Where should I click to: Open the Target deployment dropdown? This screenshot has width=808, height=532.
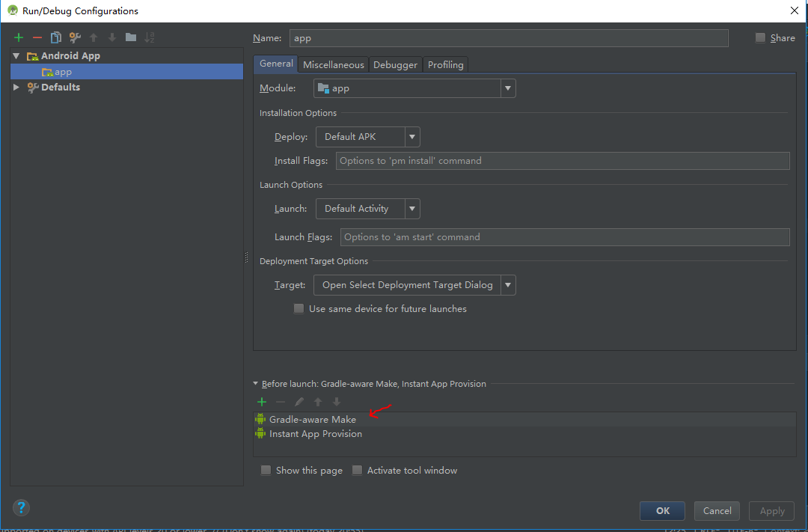click(x=508, y=285)
